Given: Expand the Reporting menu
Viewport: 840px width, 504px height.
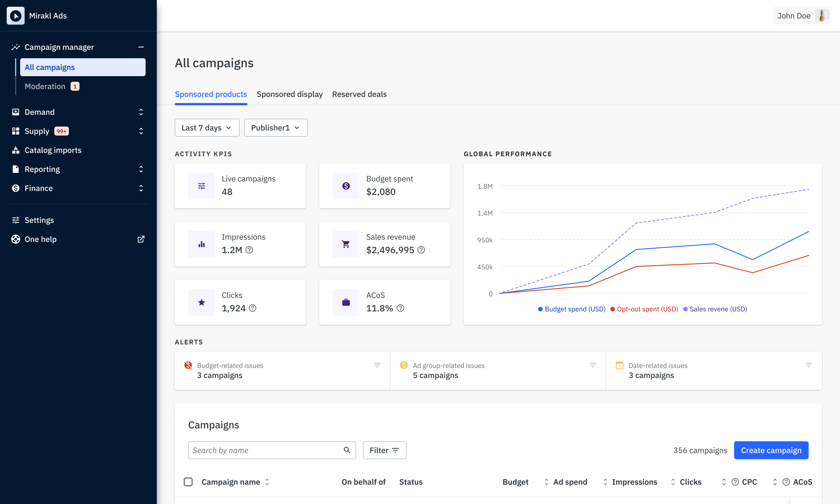Looking at the screenshot, I should [x=141, y=169].
